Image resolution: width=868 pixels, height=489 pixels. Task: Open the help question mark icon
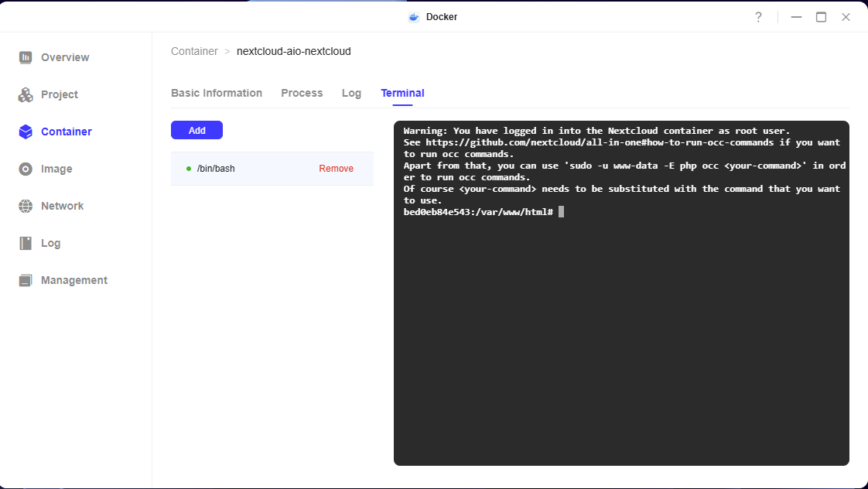[x=758, y=17]
